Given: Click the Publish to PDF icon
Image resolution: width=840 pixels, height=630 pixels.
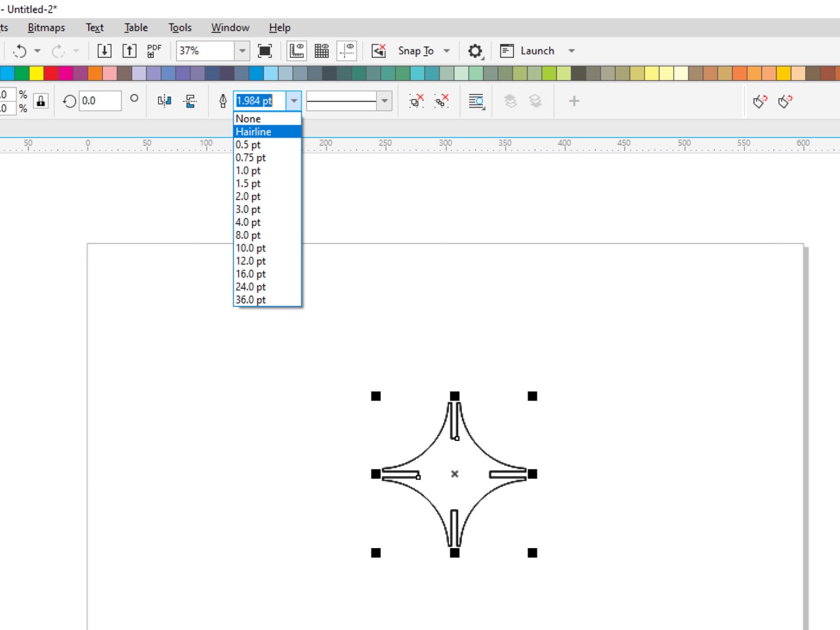Looking at the screenshot, I should [154, 51].
